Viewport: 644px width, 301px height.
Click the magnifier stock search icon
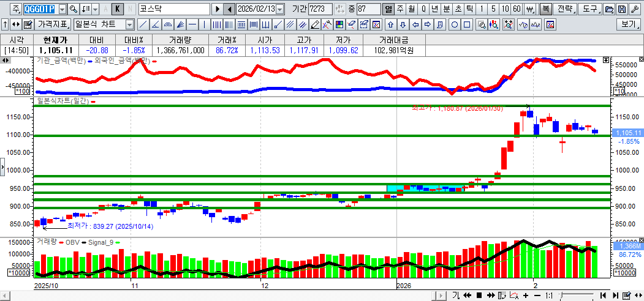point(74,9)
